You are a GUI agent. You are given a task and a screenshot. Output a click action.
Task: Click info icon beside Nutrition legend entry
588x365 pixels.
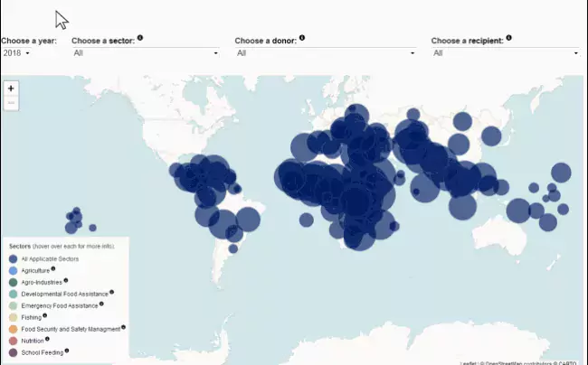[49, 340]
